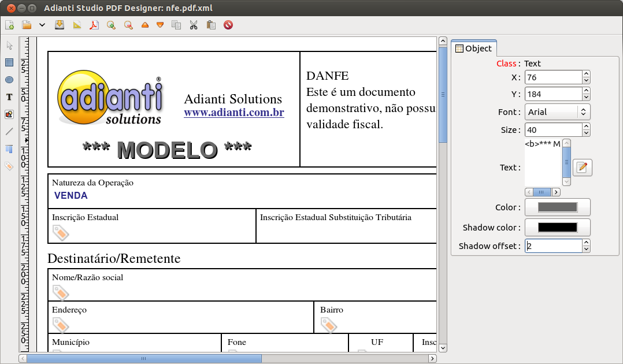Zoom in on the canvas
Screen dimensions: 623x364
pyautogui.click(x=111, y=25)
